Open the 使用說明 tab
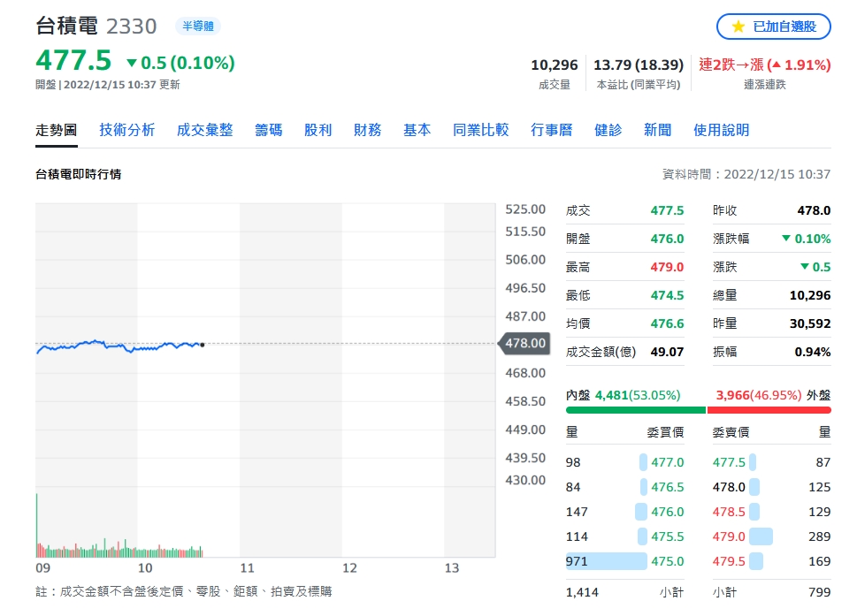Viewport: 857px width, 616px height. tap(722, 130)
